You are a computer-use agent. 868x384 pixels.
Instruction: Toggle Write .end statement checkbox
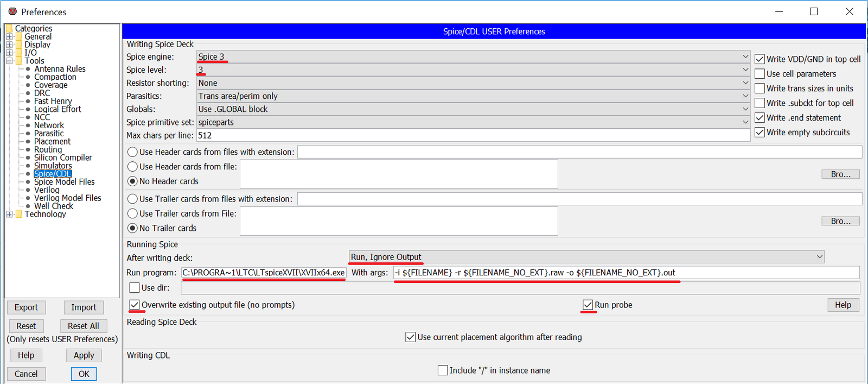pyautogui.click(x=759, y=118)
